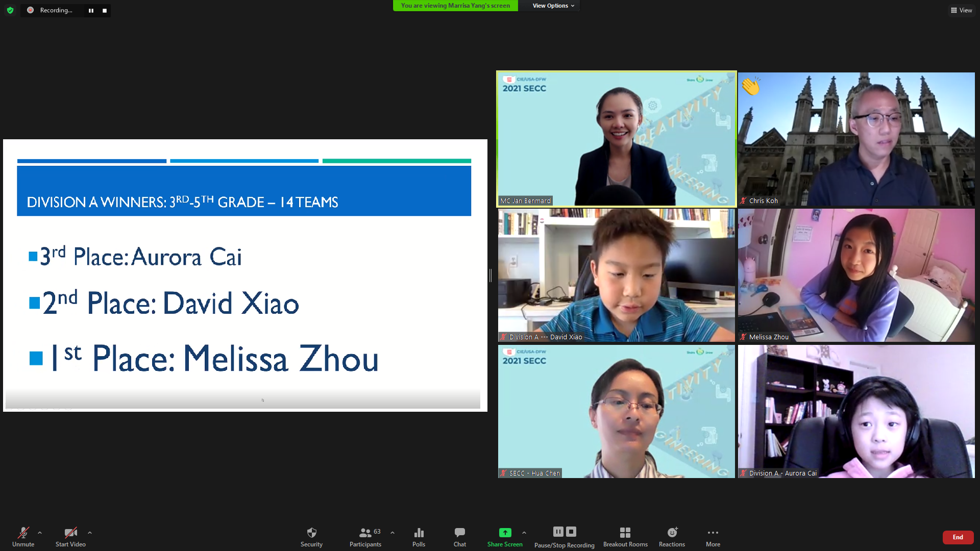Open the View Options dropdown
The image size is (980, 551).
click(x=553, y=6)
